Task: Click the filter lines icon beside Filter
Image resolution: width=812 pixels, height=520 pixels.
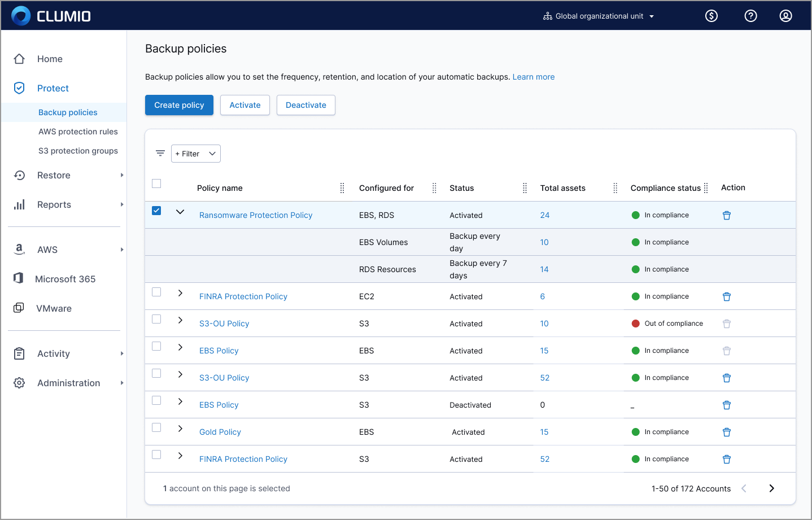Action: coord(160,154)
